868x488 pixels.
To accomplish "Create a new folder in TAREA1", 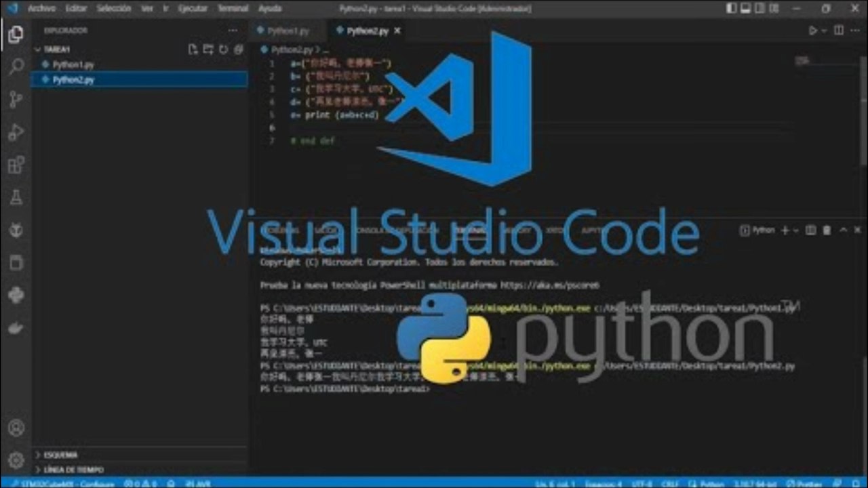I will click(x=208, y=49).
